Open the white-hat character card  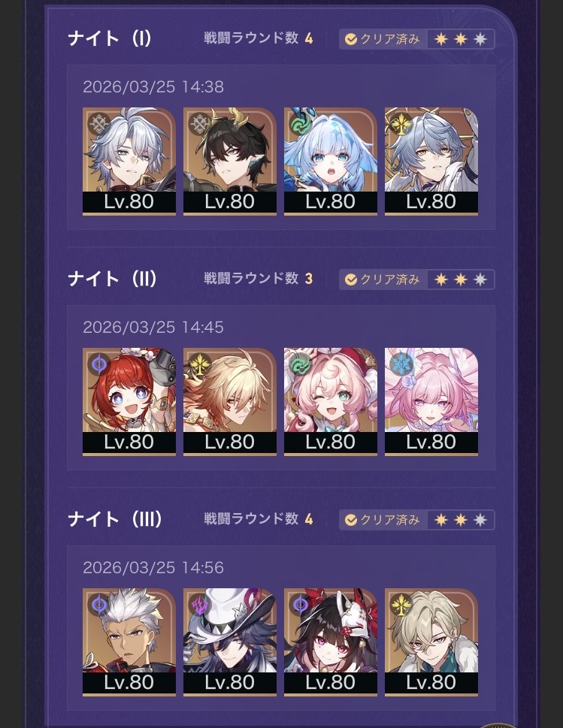click(x=230, y=642)
